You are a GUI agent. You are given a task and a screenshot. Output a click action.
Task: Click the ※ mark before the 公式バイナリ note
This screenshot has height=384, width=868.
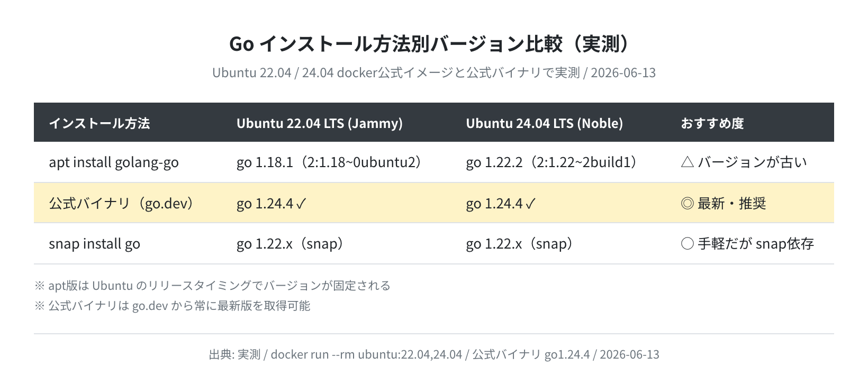pos(40,306)
